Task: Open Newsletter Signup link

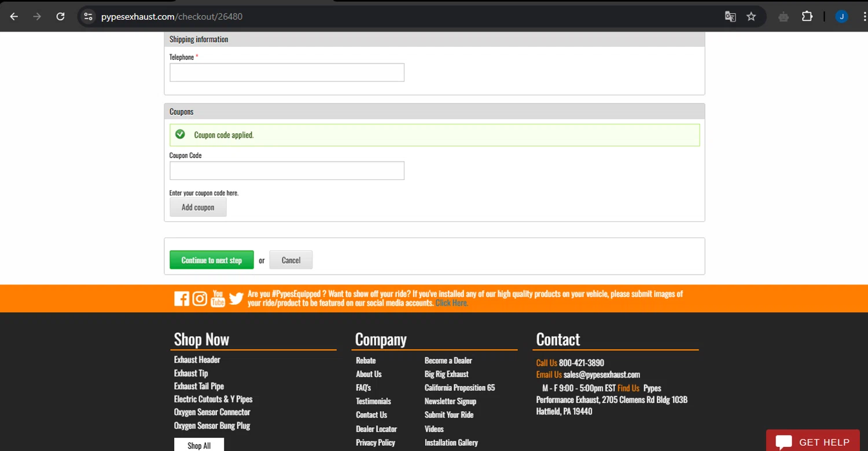Action: [451, 401]
